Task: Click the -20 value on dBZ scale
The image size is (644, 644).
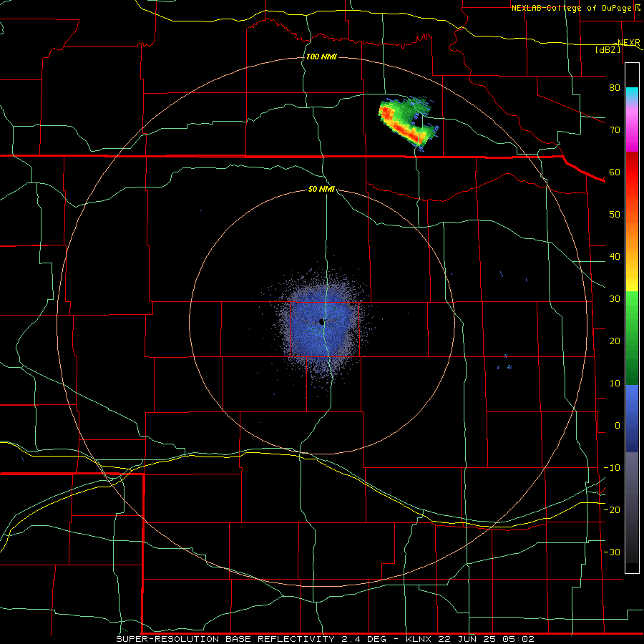Action: (x=612, y=510)
